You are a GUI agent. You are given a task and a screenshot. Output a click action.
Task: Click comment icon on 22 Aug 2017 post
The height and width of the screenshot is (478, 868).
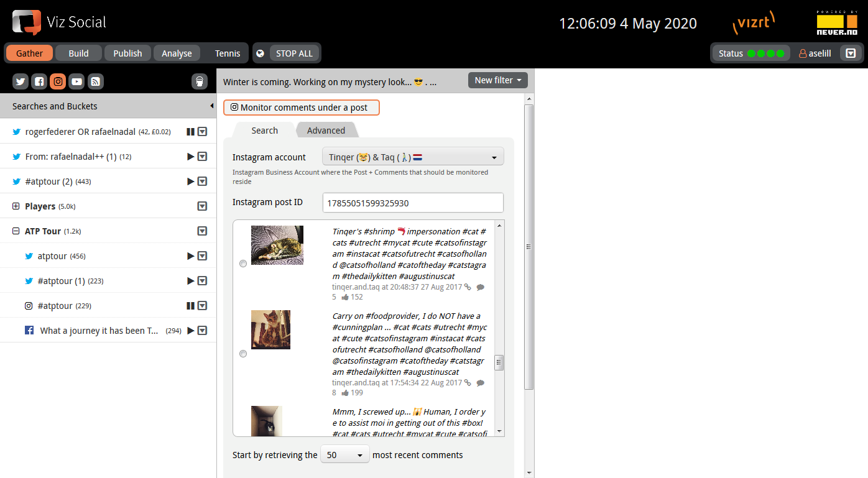[480, 383]
